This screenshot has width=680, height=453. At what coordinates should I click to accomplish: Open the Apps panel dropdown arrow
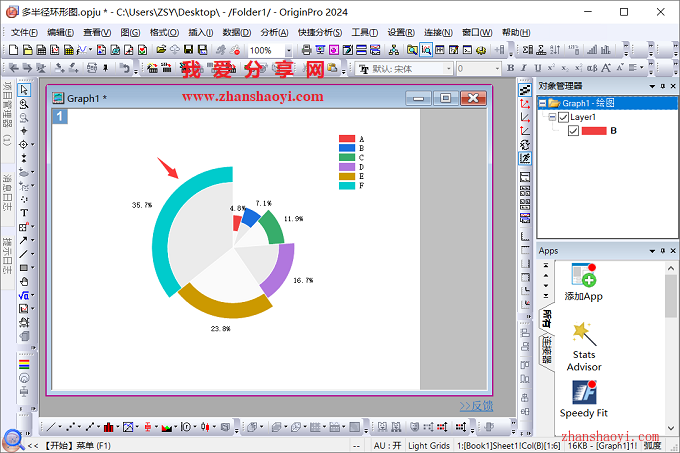coord(652,251)
